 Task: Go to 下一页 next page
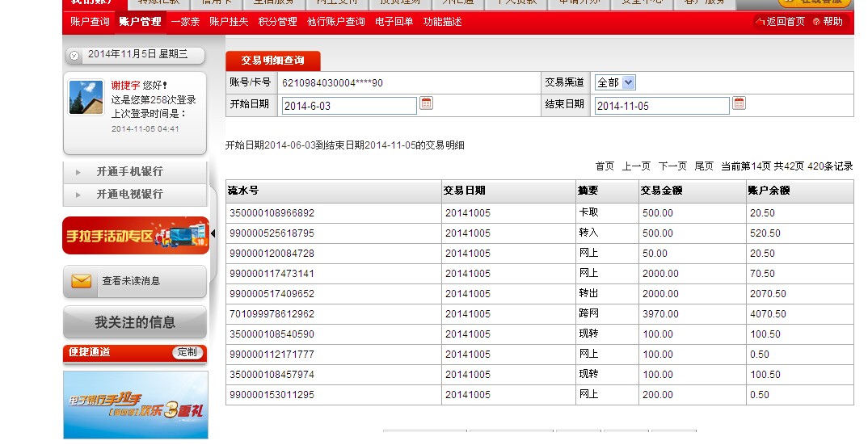point(672,166)
